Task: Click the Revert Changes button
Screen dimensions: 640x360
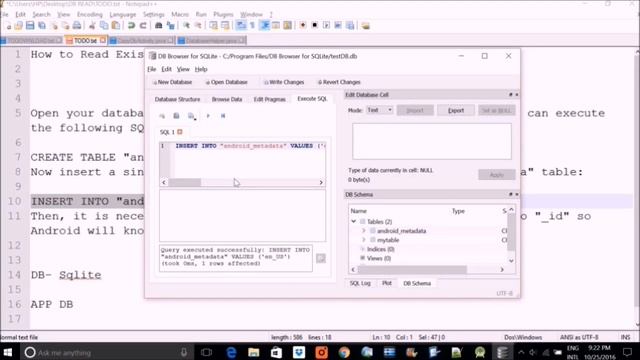Action: click(339, 82)
